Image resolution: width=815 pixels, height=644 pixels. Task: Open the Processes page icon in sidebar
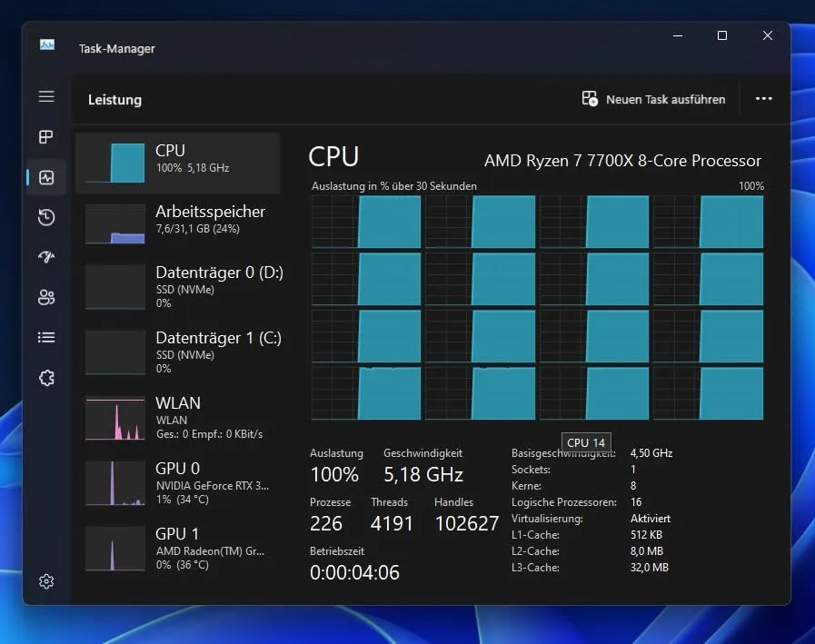[46, 136]
